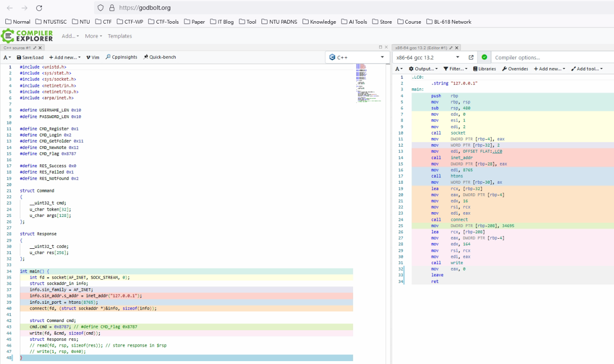
Task: Toggle Vim mode in the editor
Action: (x=93, y=57)
